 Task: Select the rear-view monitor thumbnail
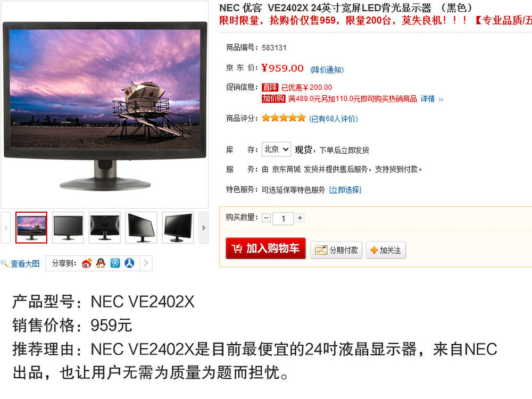pos(104,228)
